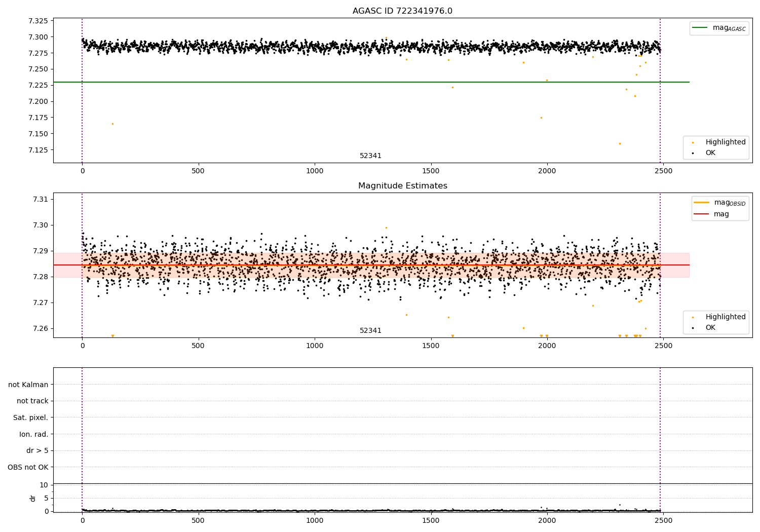
Task: Click the red mag legend entry
Action: pyautogui.click(x=721, y=214)
